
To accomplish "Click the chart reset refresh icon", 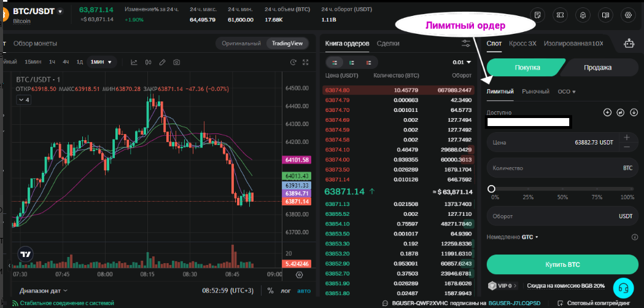I will (293, 62).
